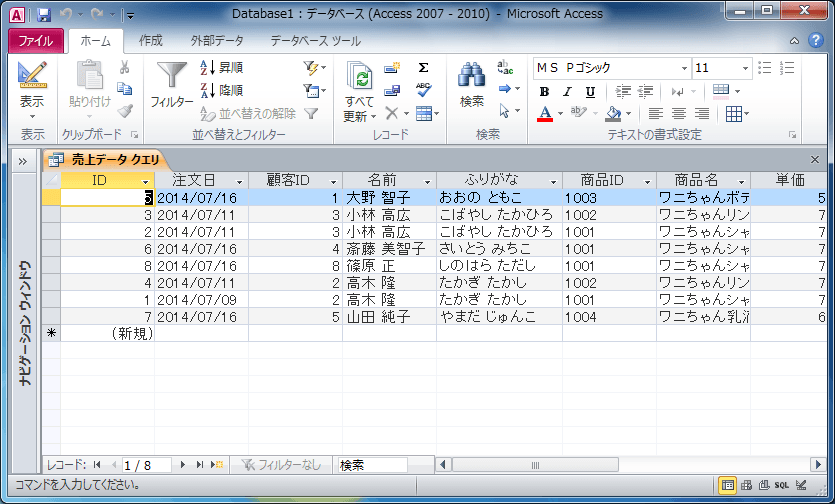The image size is (835, 504).
Task: Select the ホーム ribbon tab
Action: coord(95,41)
